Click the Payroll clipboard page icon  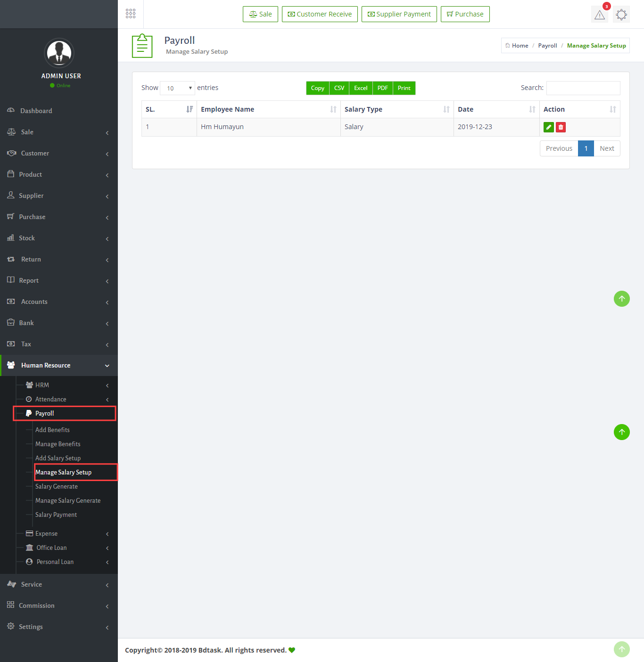pos(142,46)
